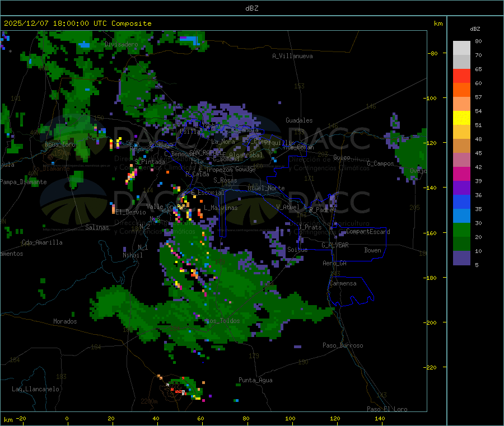Click the yellow 51-54 dBZ legend swatch
The width and height of the screenshot is (504, 426).
point(461,118)
